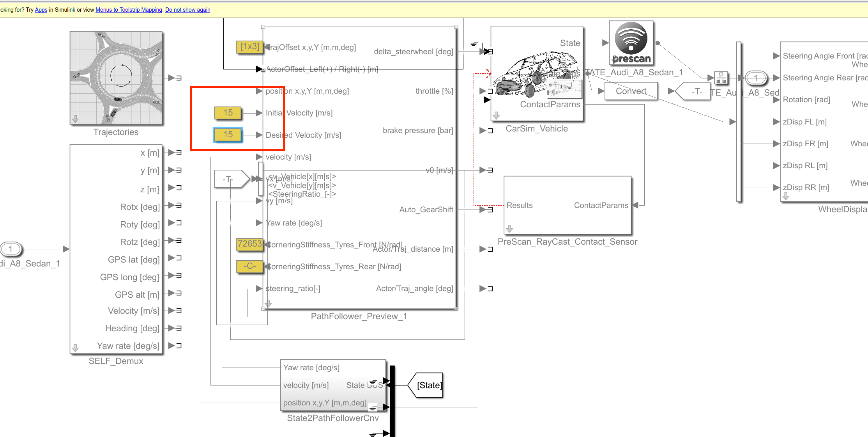This screenshot has height=437, width=868.
Task: Open subsystem arrow on SELF_Demux block
Action: [76, 348]
